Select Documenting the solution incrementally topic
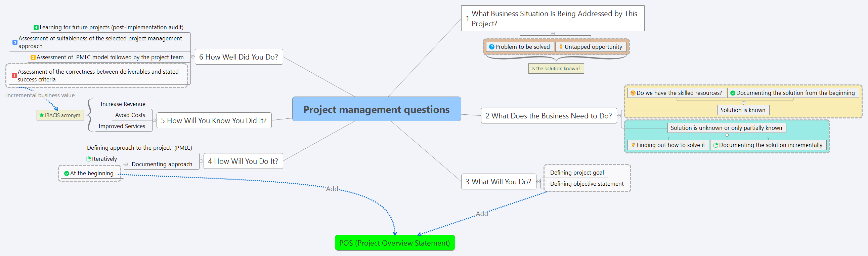 tap(768, 145)
